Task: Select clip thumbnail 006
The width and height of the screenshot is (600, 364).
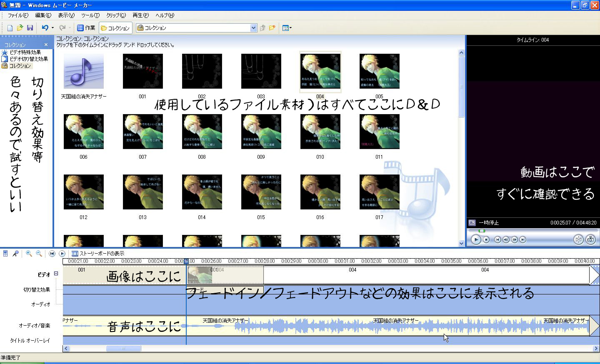Action: (x=83, y=132)
